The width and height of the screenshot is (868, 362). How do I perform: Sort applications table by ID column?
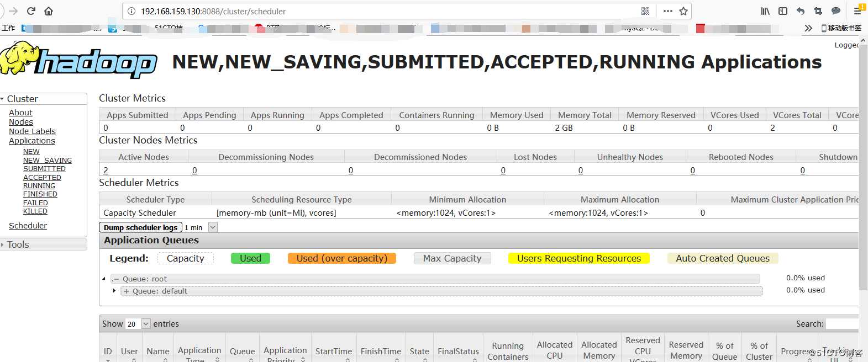108,352
